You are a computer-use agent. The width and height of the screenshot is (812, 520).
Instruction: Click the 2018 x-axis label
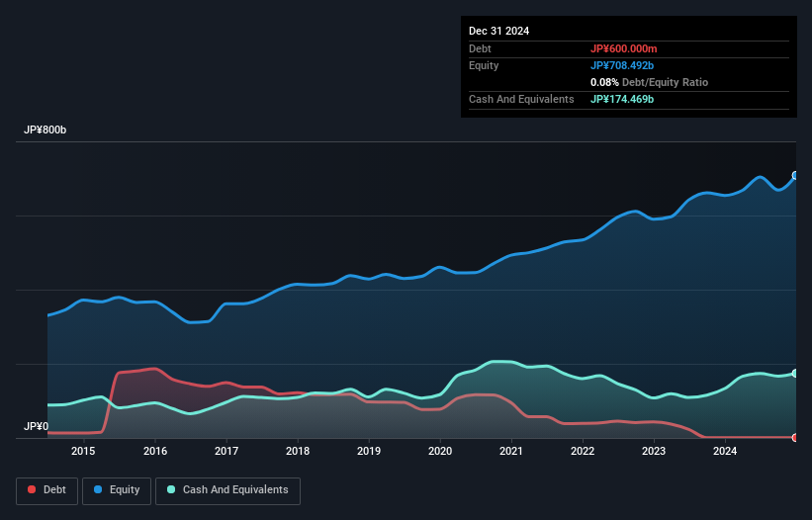[x=298, y=451]
